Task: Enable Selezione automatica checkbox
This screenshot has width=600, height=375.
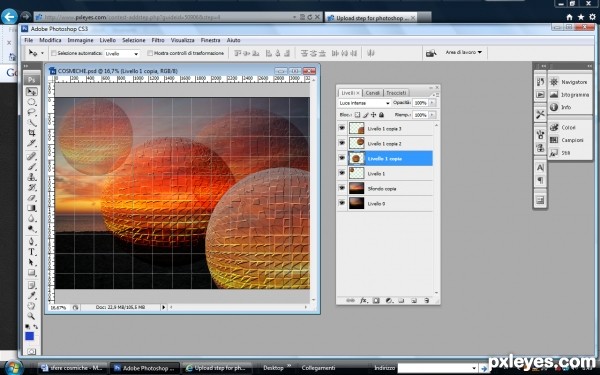Action: 54,53
